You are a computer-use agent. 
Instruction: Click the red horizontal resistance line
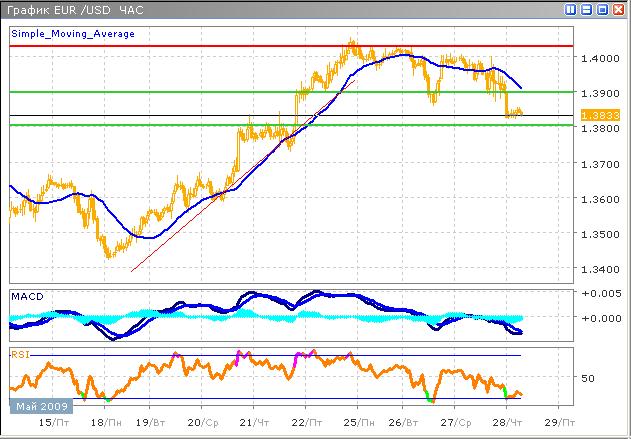click(x=200, y=46)
